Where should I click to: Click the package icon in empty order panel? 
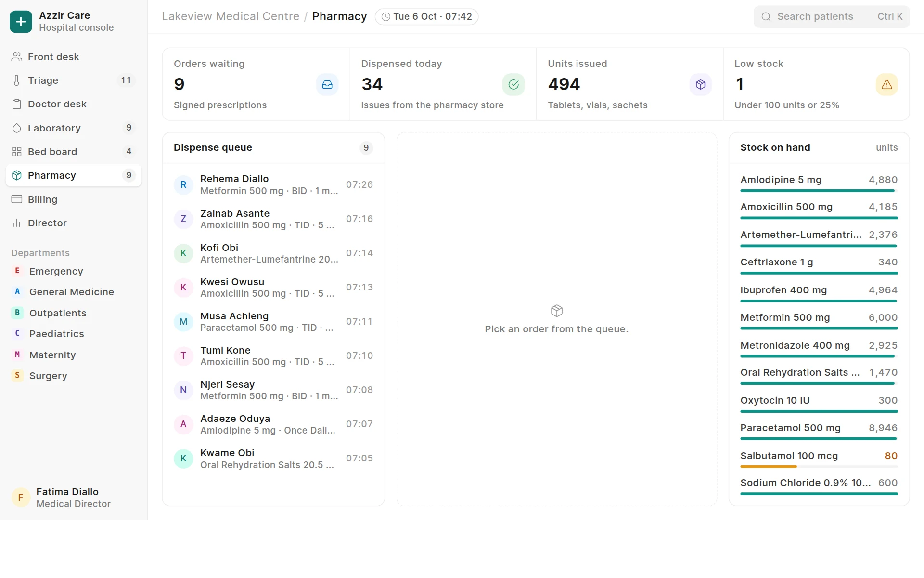click(x=557, y=311)
